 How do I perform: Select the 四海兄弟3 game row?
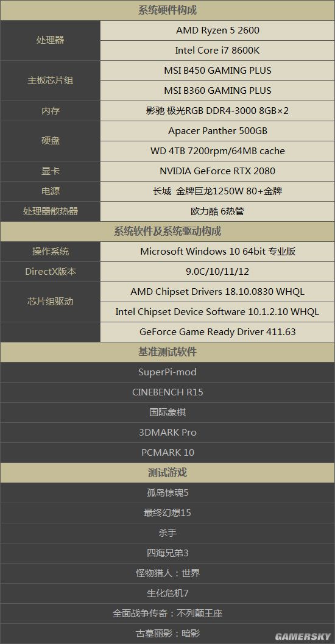click(x=167, y=554)
